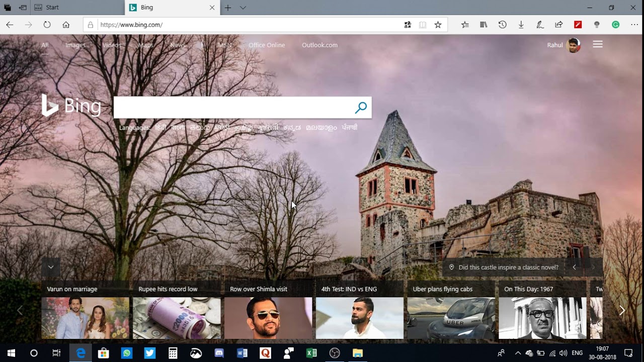Open the Reading list books icon
Viewport: 644px width, 362px height.
[x=484, y=25]
